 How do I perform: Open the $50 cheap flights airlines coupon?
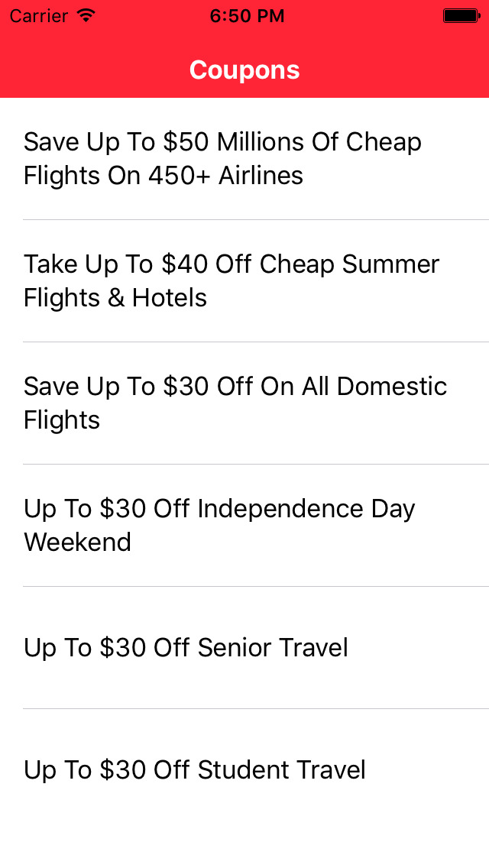[x=244, y=159]
